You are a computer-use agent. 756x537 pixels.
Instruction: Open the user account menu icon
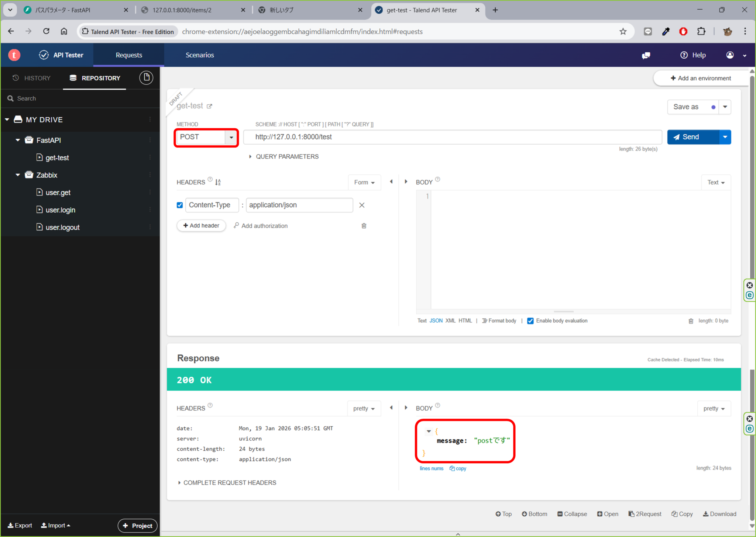(x=730, y=55)
